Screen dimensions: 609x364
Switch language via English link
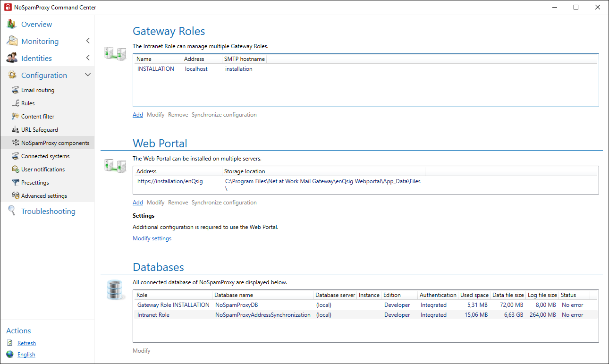(26, 355)
